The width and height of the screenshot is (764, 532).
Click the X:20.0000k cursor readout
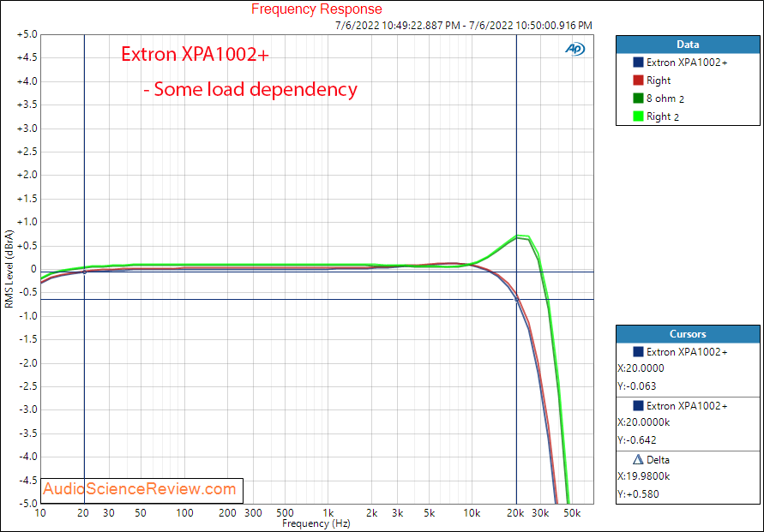point(644,422)
